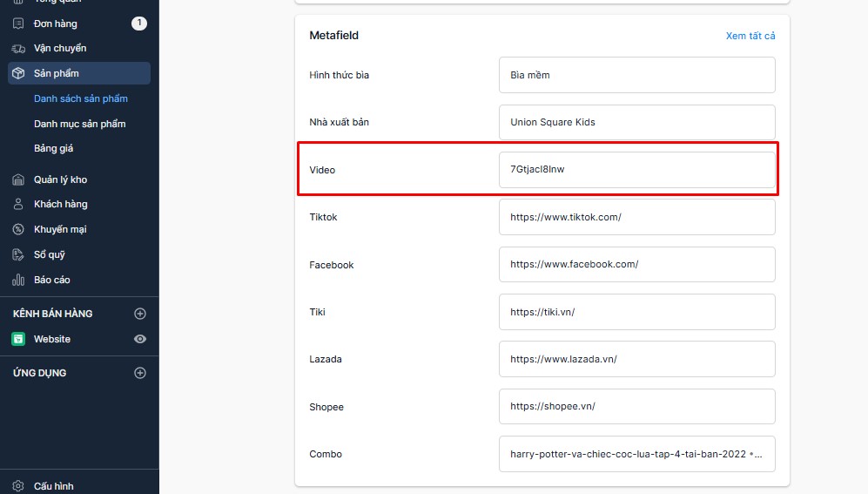This screenshot has width=868, height=494.
Task: Click the Quản lý kho warehouse icon
Action: tap(18, 179)
